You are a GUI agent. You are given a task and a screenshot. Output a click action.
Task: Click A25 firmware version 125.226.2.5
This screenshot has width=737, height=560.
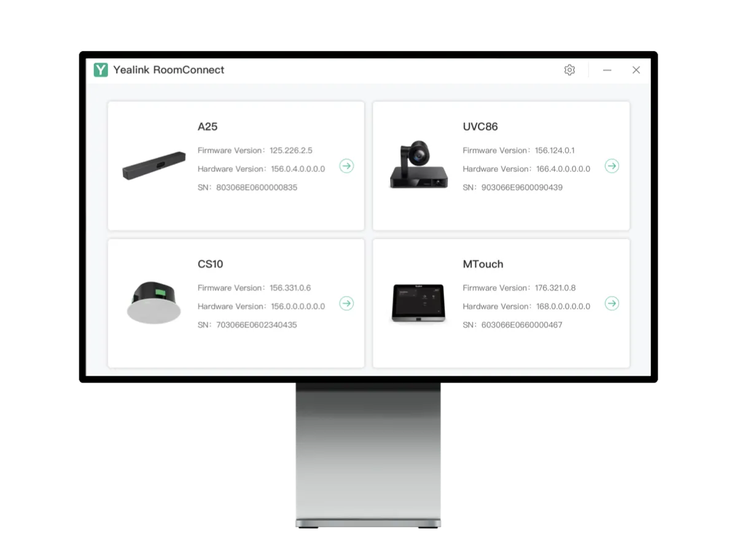pos(291,150)
